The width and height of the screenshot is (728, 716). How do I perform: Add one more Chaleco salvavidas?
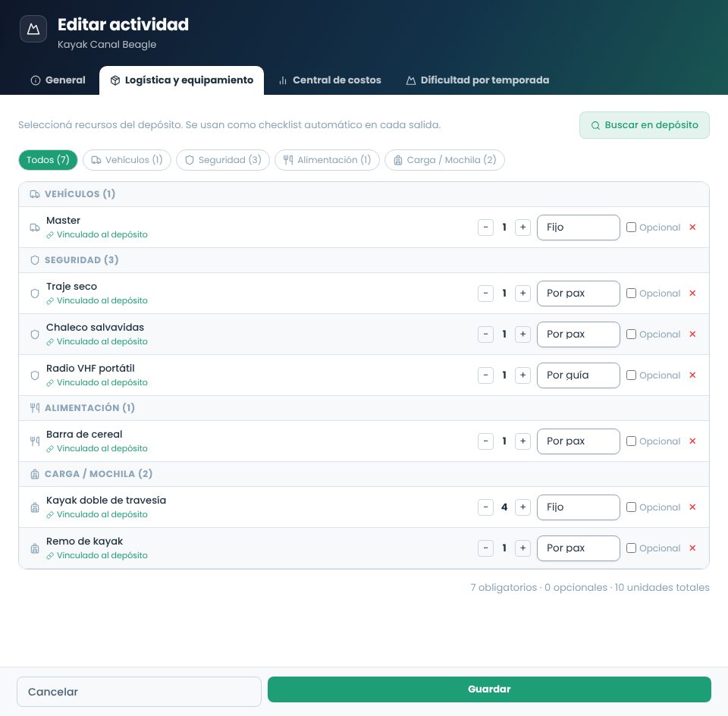[522, 334]
